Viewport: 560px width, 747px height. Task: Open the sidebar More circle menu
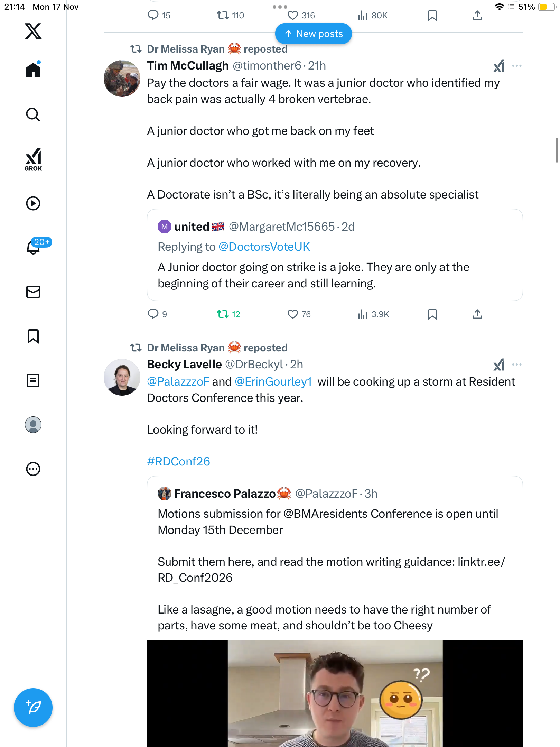coord(33,469)
